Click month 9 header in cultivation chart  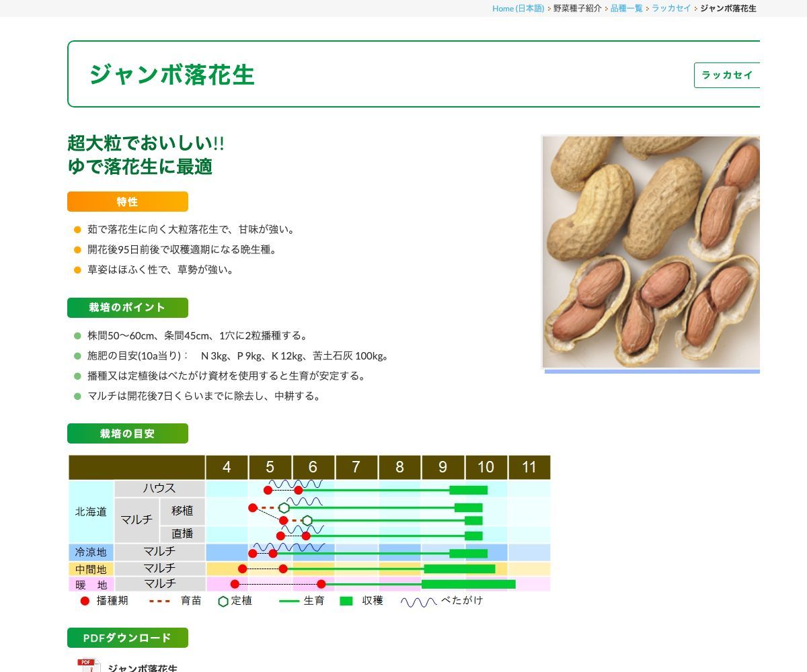443,467
